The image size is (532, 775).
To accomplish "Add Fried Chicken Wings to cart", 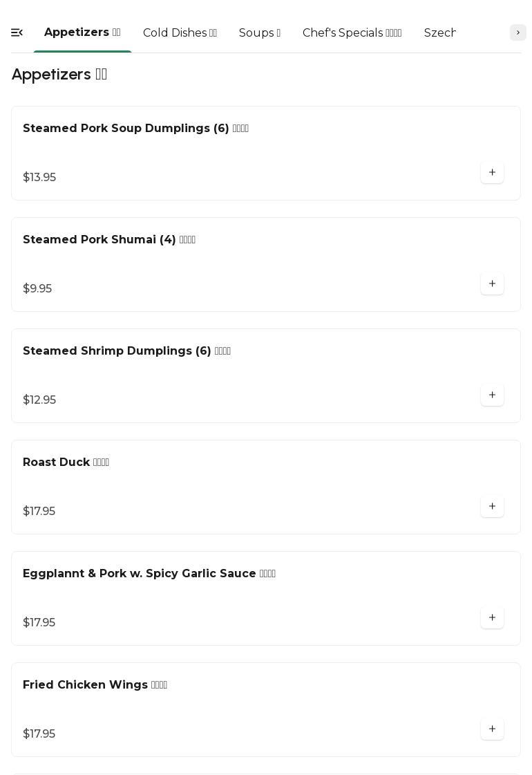I will tap(492, 729).
